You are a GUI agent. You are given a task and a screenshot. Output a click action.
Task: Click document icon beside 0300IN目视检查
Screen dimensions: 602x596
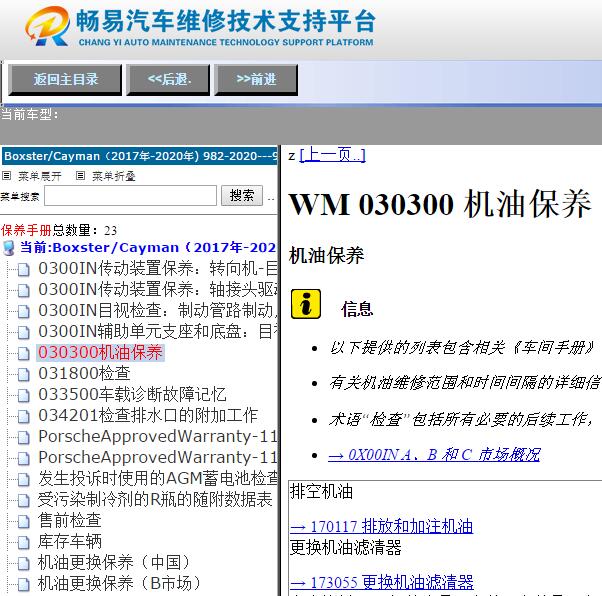point(23,312)
